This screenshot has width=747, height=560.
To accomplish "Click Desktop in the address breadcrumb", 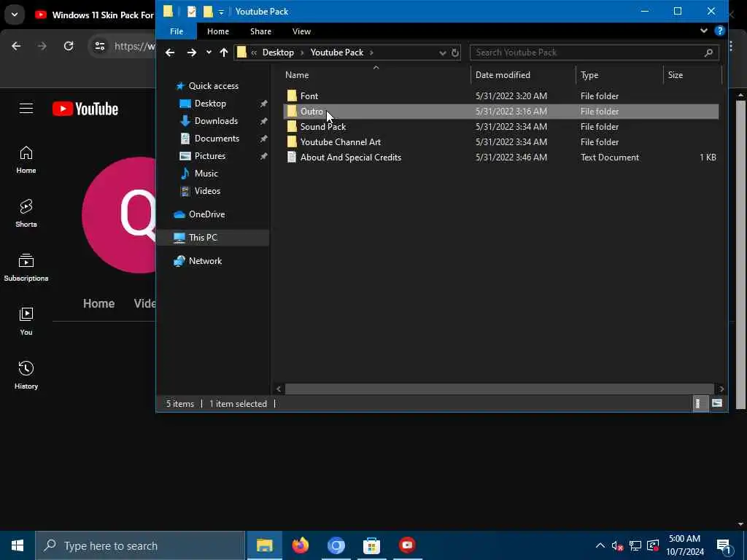I will coord(278,52).
